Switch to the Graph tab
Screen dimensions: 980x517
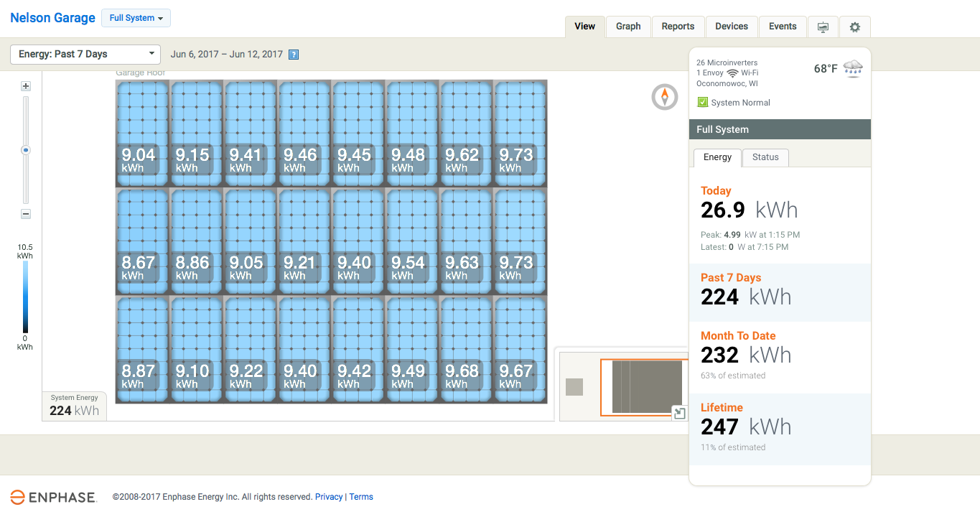pyautogui.click(x=628, y=27)
